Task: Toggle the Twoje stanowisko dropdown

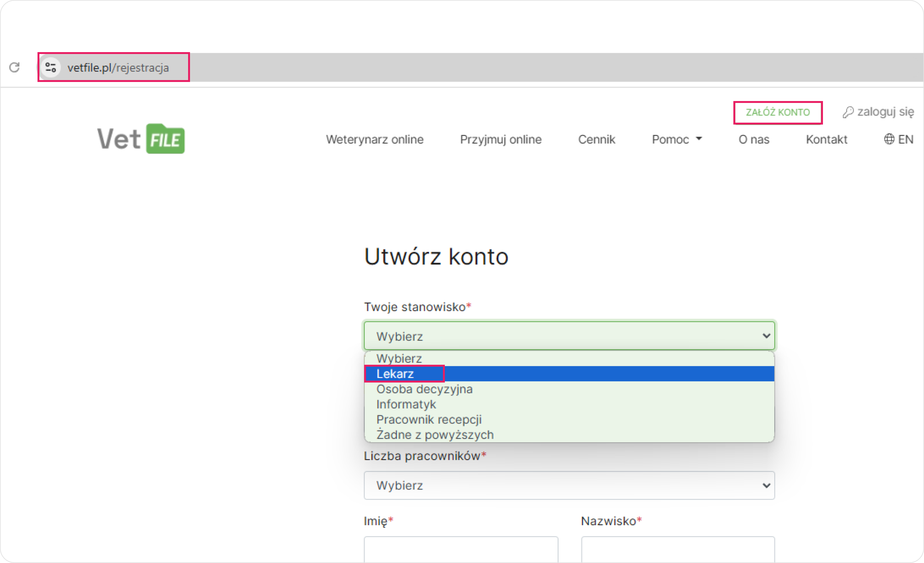Action: pyautogui.click(x=569, y=336)
